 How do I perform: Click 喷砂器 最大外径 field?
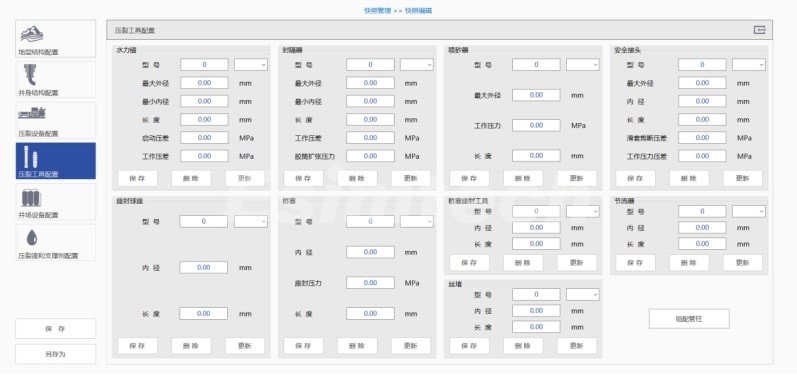pyautogui.click(x=536, y=95)
